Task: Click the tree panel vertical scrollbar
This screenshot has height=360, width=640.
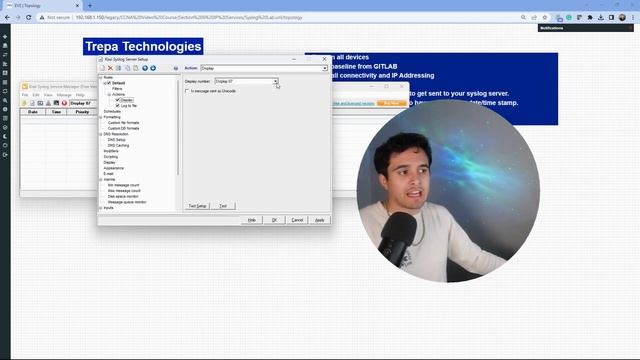Action: tap(178, 127)
